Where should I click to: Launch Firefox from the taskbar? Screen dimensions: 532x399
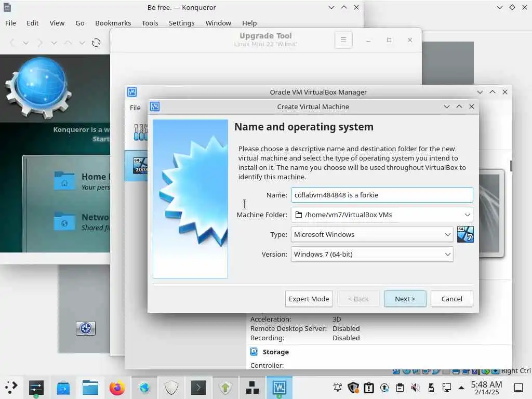(117, 388)
